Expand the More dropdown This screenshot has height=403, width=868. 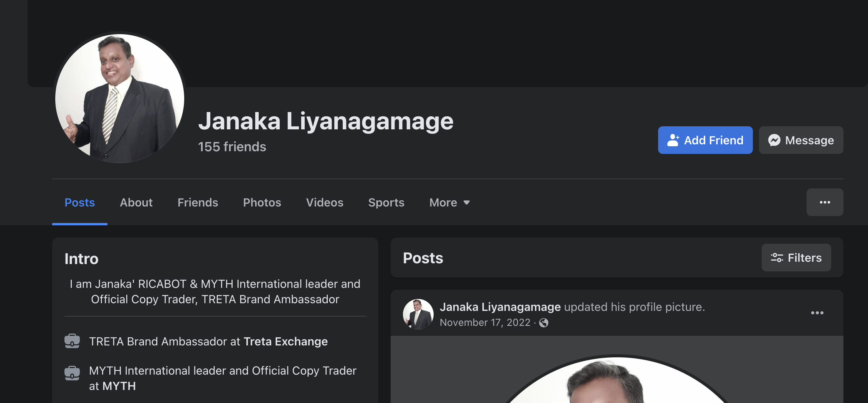pyautogui.click(x=450, y=202)
